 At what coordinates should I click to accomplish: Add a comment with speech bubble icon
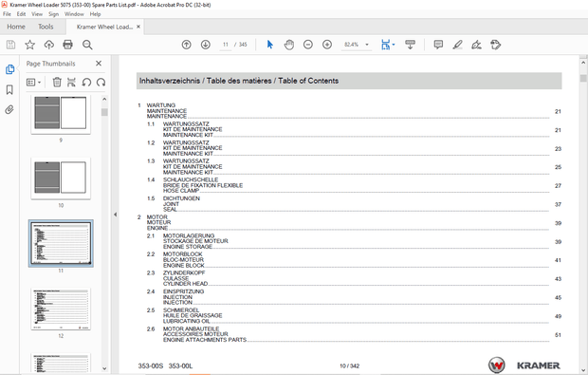click(438, 45)
